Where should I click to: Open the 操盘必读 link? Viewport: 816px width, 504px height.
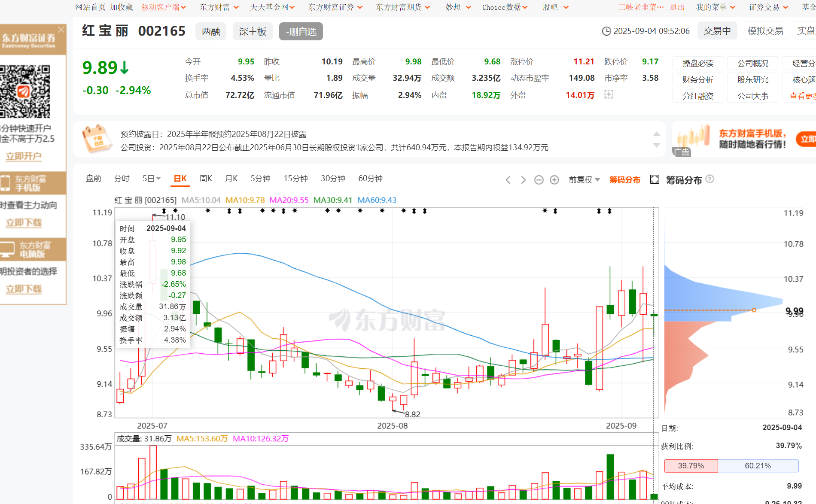(x=698, y=64)
